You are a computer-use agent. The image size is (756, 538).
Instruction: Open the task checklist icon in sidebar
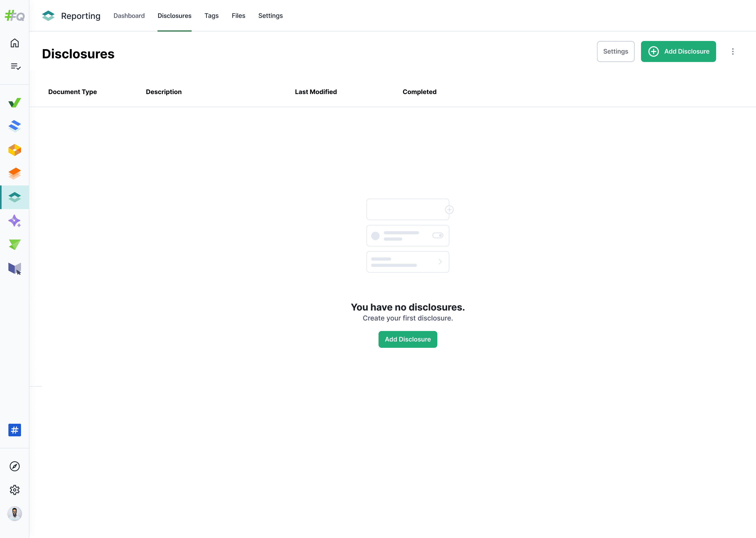click(15, 66)
